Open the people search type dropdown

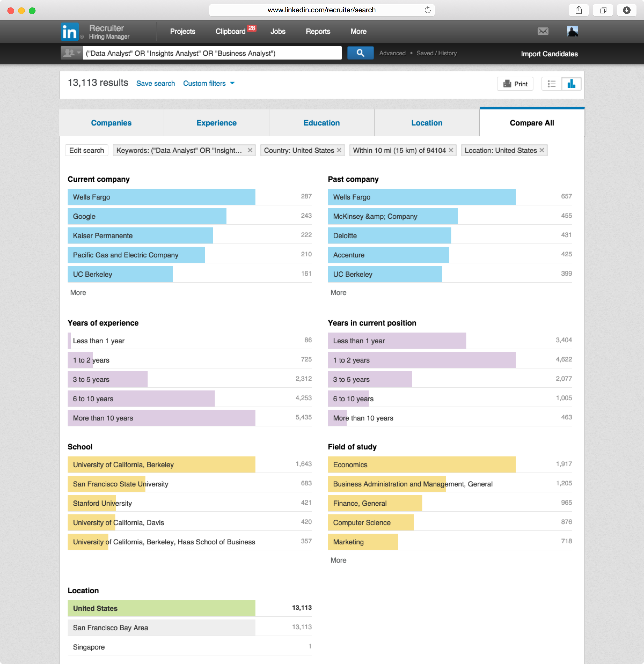pos(72,53)
